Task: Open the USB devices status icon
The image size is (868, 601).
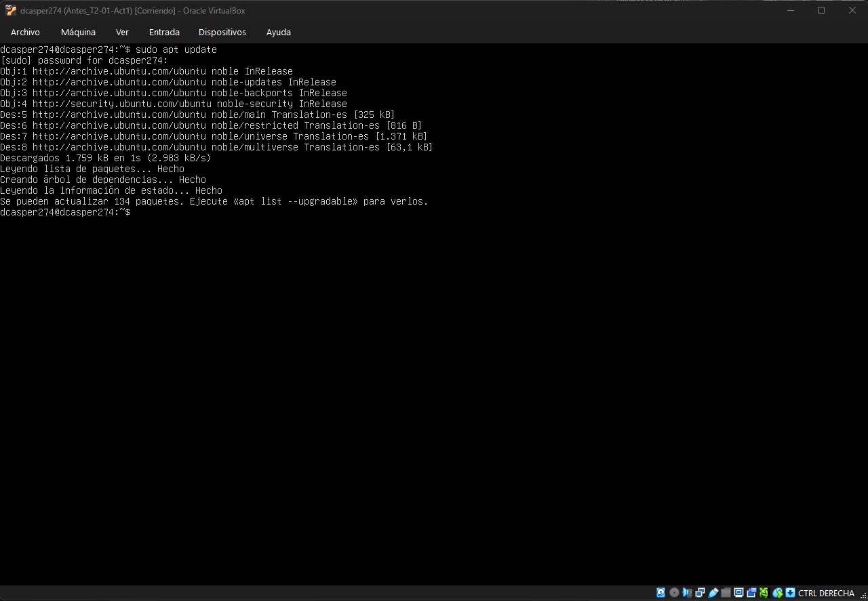Action: (713, 593)
